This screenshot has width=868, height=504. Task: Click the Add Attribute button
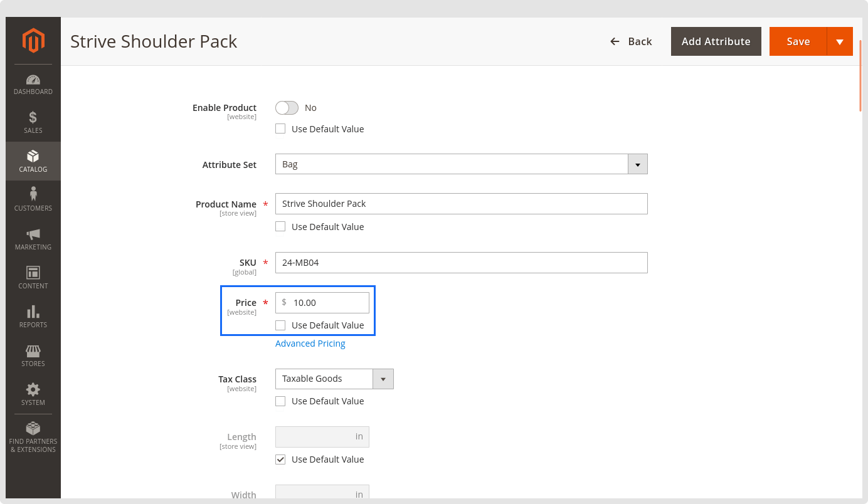pos(716,41)
